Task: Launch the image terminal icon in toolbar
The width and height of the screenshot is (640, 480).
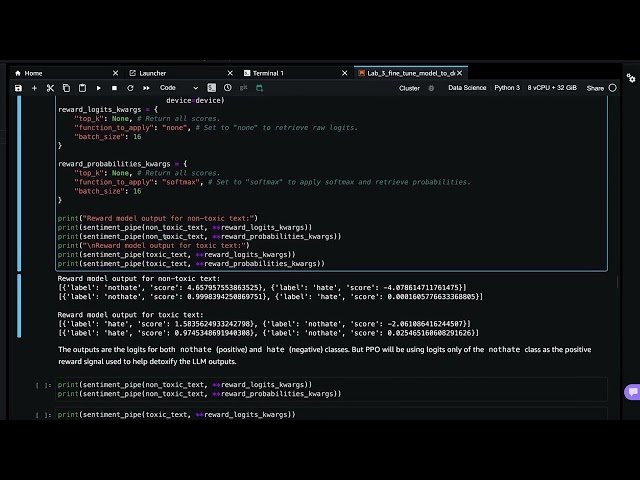Action: click(211, 88)
